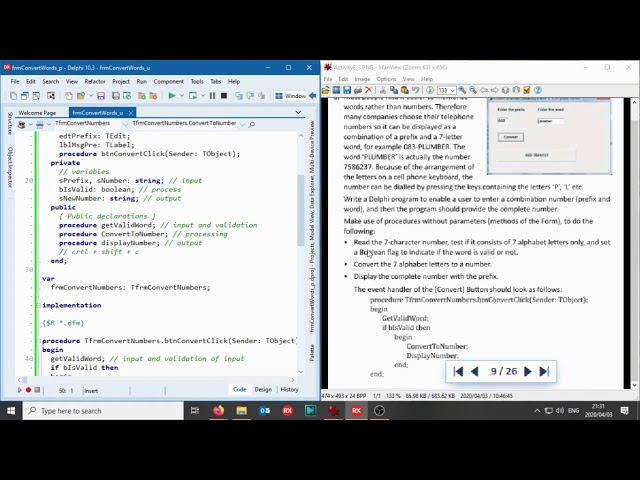Open the ConvertToNumber method dropdown arrow
Viewport: 640px width, 480px height.
[x=242, y=124]
